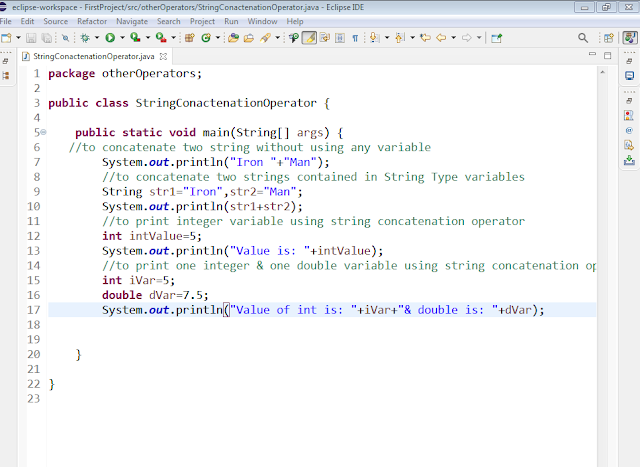Toggle Show Whitespace Characters pilcrow button
This screenshot has width=640, height=467.
pos(355,38)
